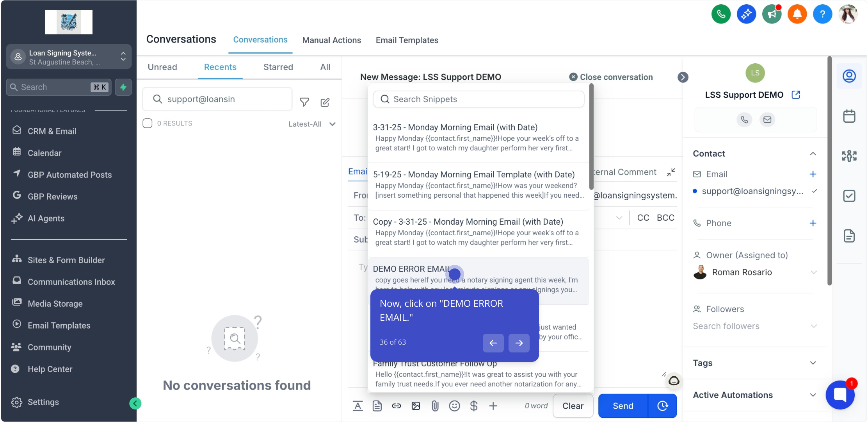Attach a file with paperclip icon

435,406
